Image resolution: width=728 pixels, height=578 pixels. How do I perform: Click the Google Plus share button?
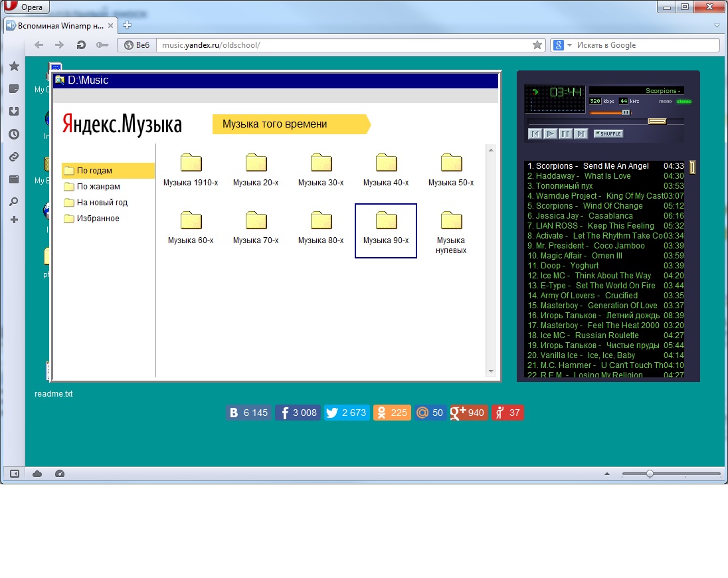click(x=468, y=413)
